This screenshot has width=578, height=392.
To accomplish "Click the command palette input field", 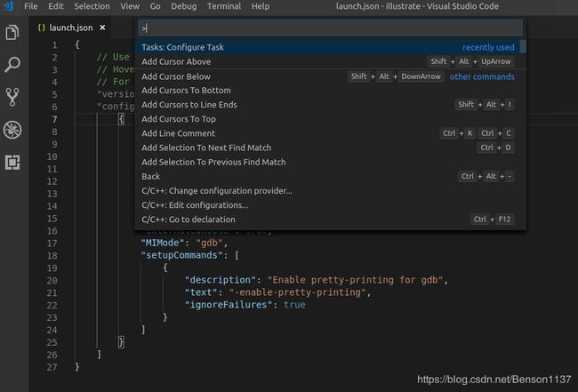I will click(x=330, y=28).
